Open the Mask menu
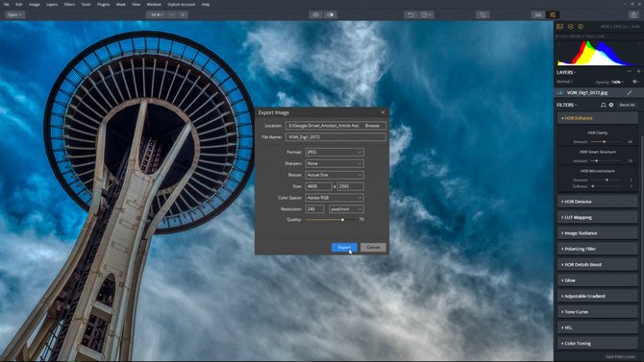Viewport: 644px width, 362px height. point(121,4)
